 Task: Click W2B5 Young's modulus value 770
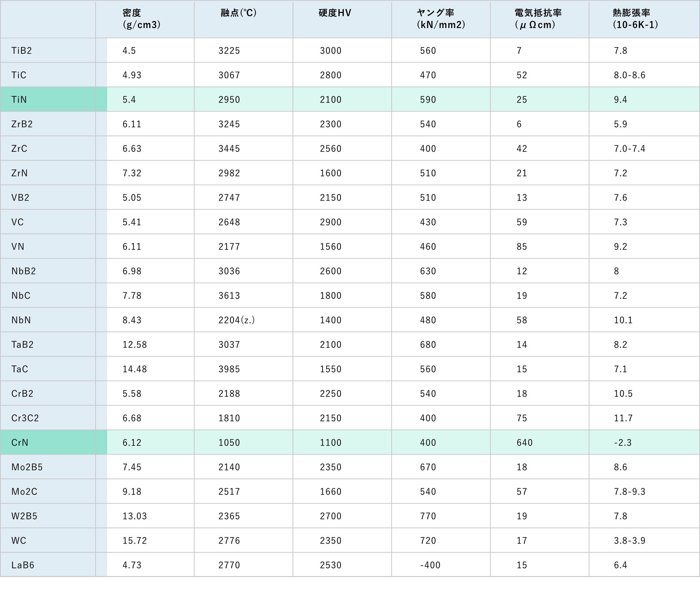click(x=428, y=516)
